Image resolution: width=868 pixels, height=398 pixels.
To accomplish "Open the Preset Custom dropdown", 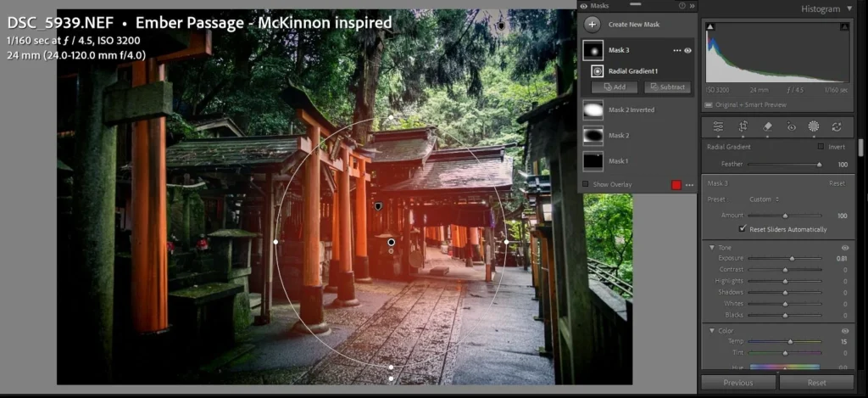I will coord(765,199).
